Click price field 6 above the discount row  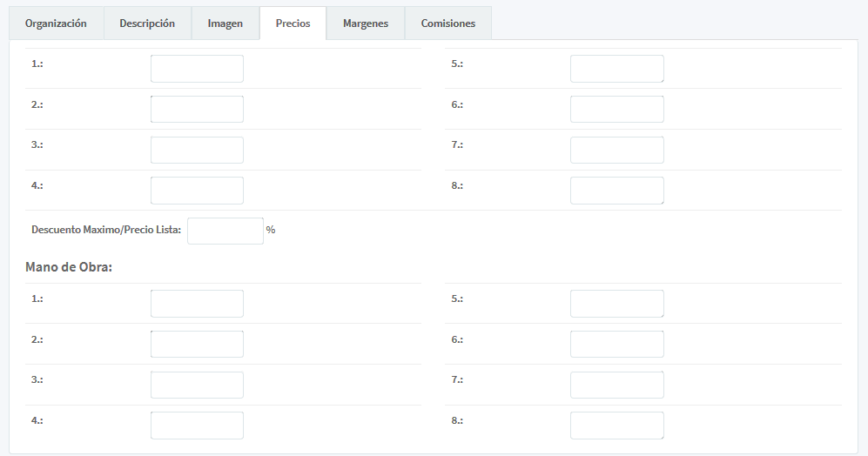[616, 110]
